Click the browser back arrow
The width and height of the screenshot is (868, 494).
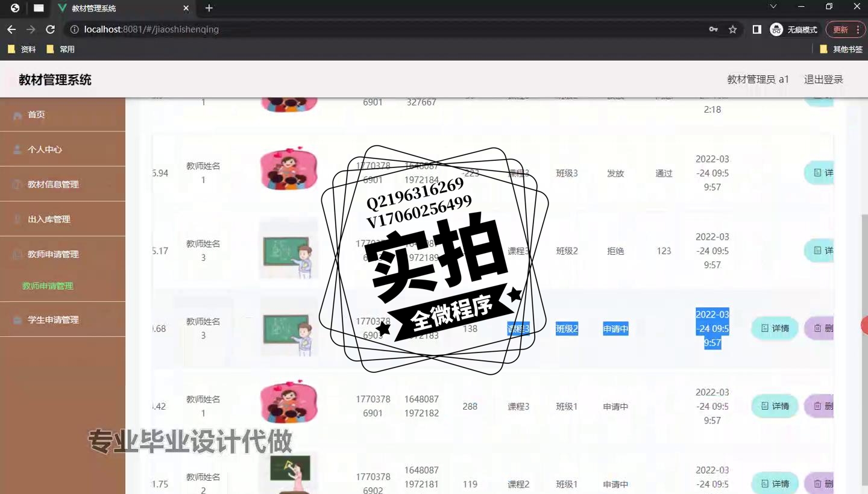[x=11, y=30]
